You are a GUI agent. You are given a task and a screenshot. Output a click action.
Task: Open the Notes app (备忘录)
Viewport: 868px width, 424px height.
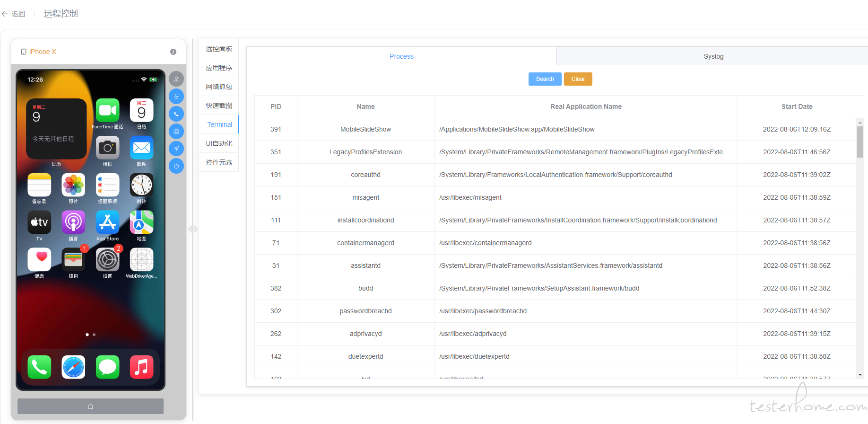(x=39, y=185)
